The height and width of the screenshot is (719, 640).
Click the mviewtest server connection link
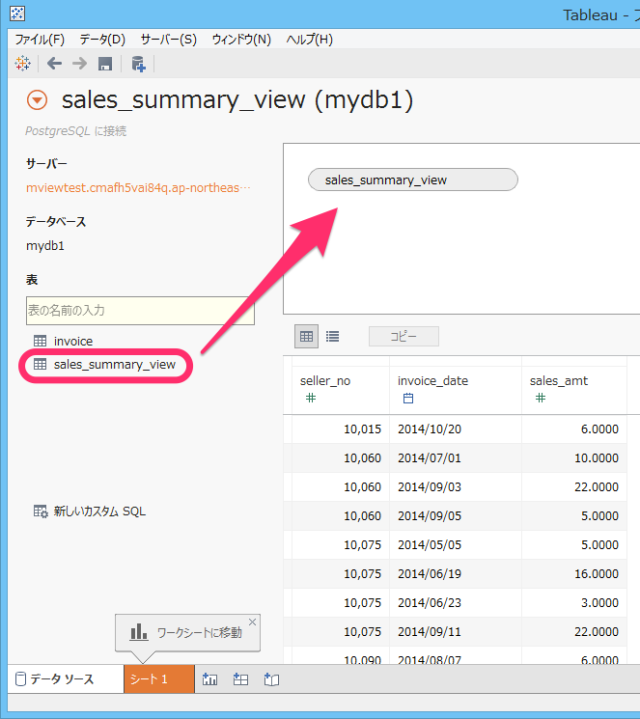click(138, 188)
